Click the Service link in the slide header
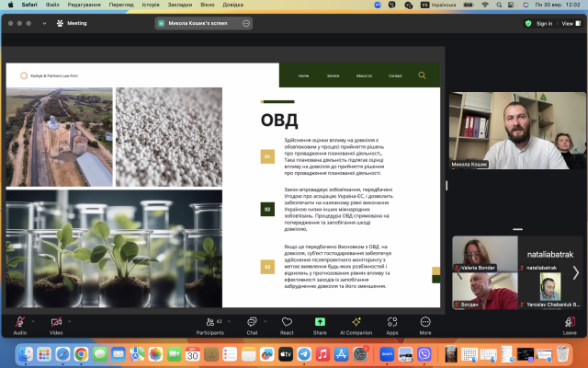The width and height of the screenshot is (588, 368). pyautogui.click(x=333, y=75)
